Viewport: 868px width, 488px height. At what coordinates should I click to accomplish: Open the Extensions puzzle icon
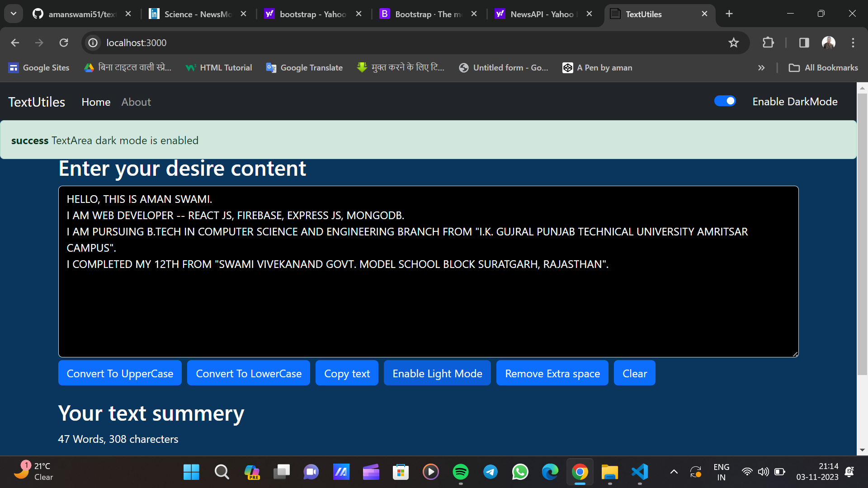768,42
